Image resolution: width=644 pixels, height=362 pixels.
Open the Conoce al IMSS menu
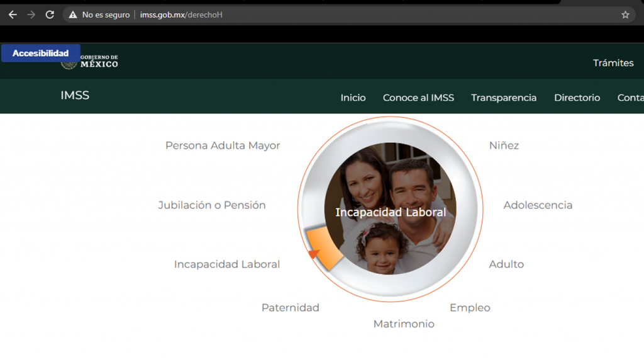418,98
